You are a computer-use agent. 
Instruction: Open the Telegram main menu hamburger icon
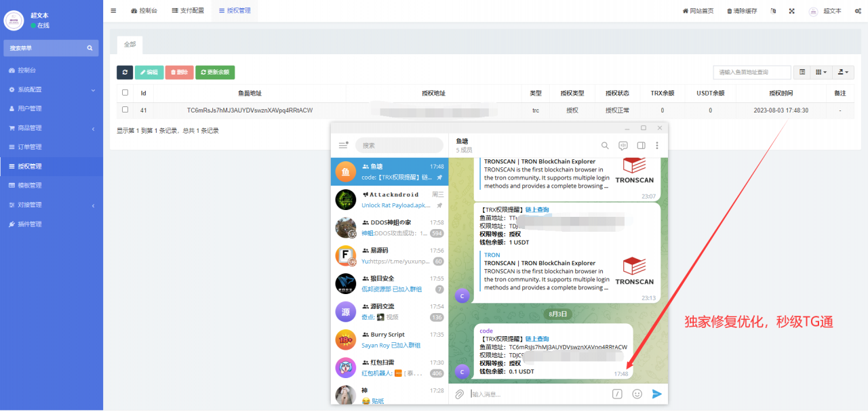[343, 145]
